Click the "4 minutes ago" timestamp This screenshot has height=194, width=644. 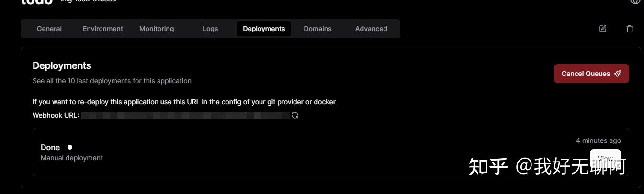click(598, 140)
